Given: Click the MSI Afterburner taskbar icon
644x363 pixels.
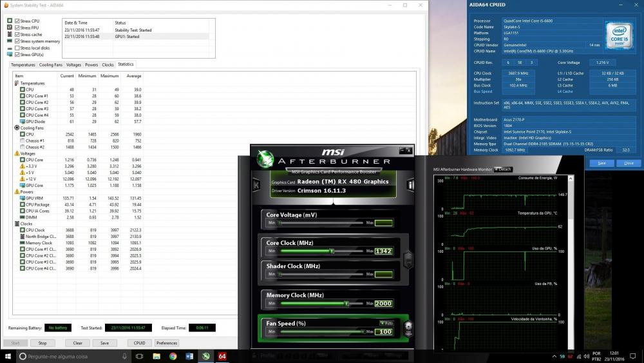Looking at the screenshot, I should (205, 356).
